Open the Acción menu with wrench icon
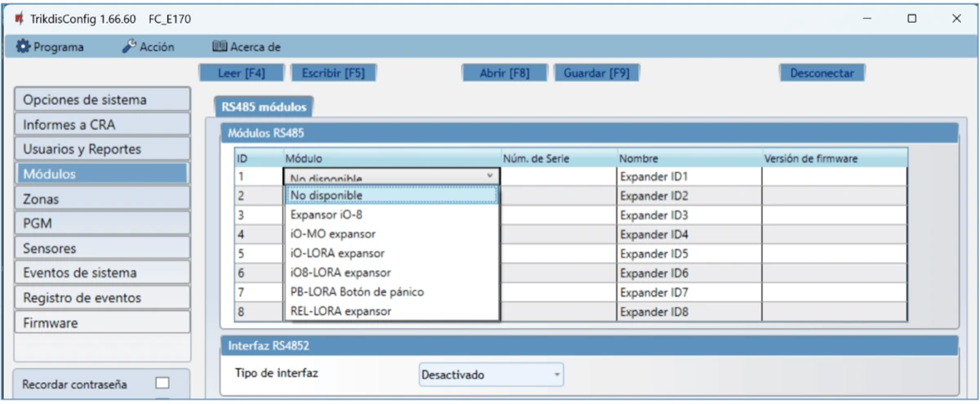The height and width of the screenshot is (404, 980). pyautogui.click(x=149, y=47)
